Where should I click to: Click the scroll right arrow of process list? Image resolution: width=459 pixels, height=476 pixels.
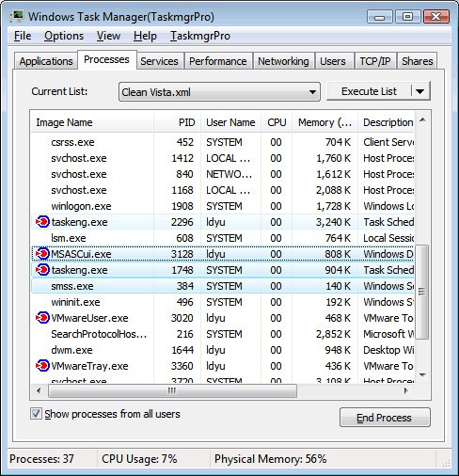click(406, 390)
